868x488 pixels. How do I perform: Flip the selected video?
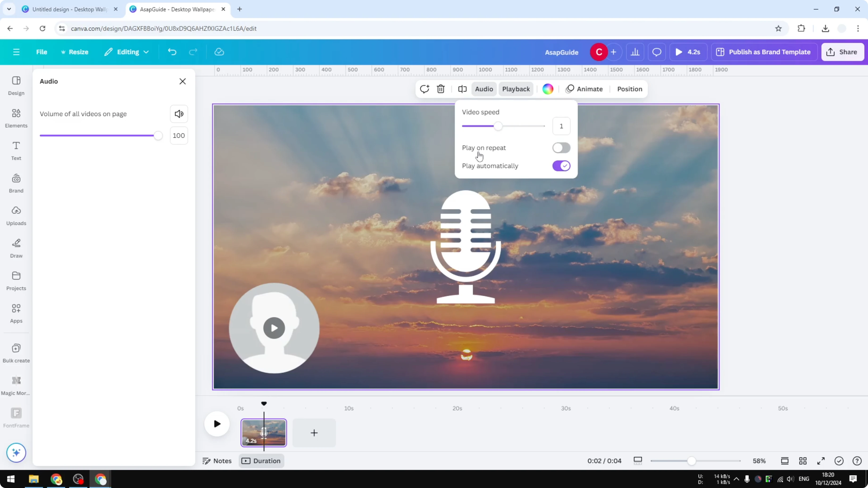[x=462, y=89]
